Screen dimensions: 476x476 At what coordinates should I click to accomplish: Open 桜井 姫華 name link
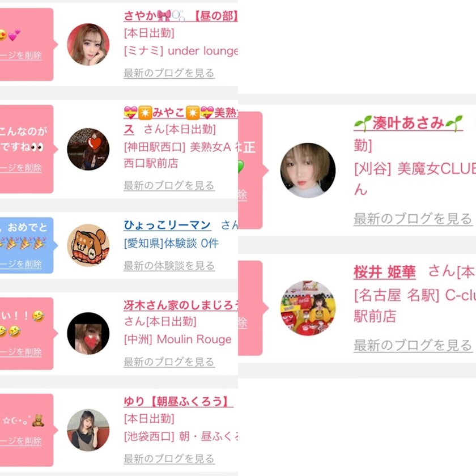[385, 271]
